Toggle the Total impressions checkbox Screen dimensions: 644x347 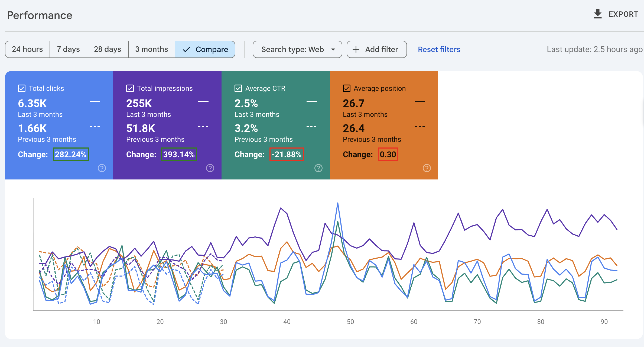click(130, 88)
